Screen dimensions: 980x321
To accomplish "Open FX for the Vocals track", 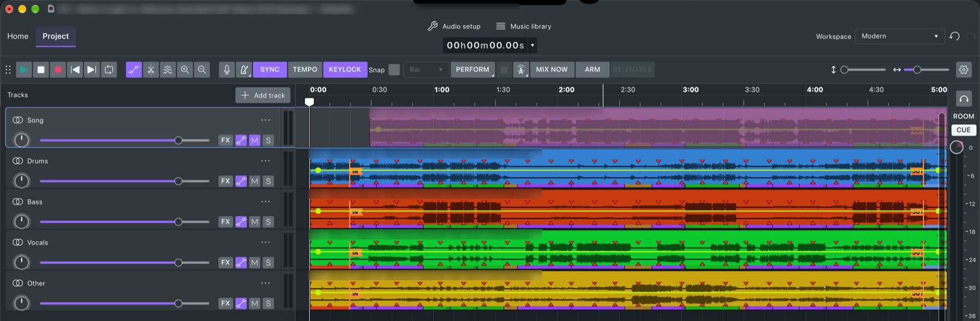I will pyautogui.click(x=225, y=262).
